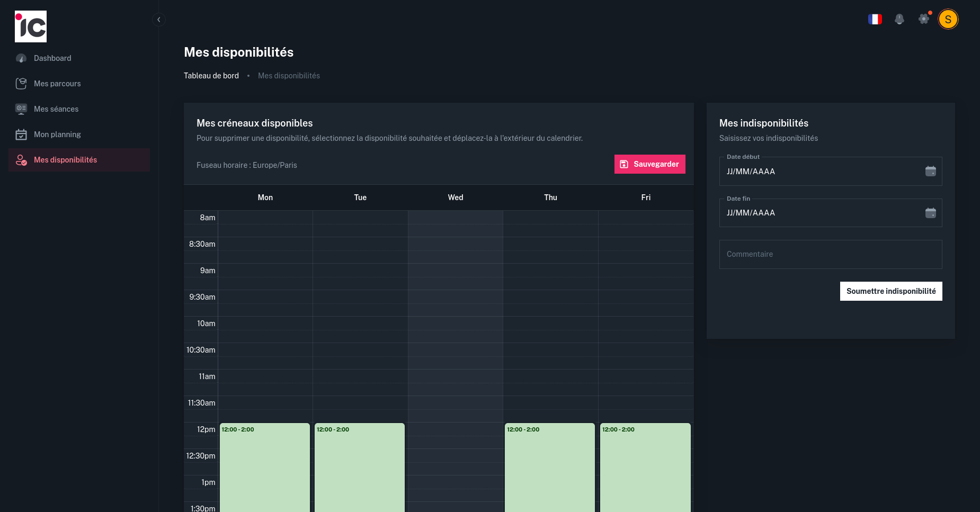Click the save icon inside Sauvegarder button
This screenshot has height=512, width=980.
click(x=623, y=164)
